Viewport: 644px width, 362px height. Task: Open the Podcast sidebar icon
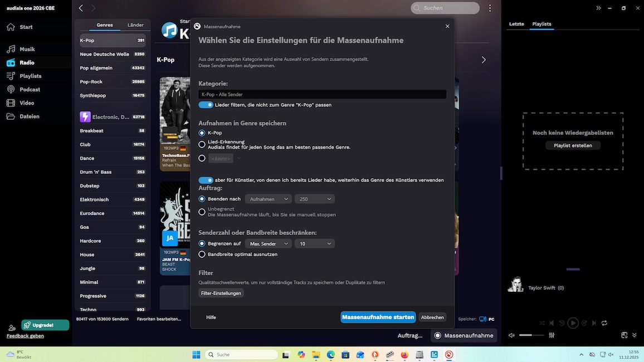[x=11, y=90]
